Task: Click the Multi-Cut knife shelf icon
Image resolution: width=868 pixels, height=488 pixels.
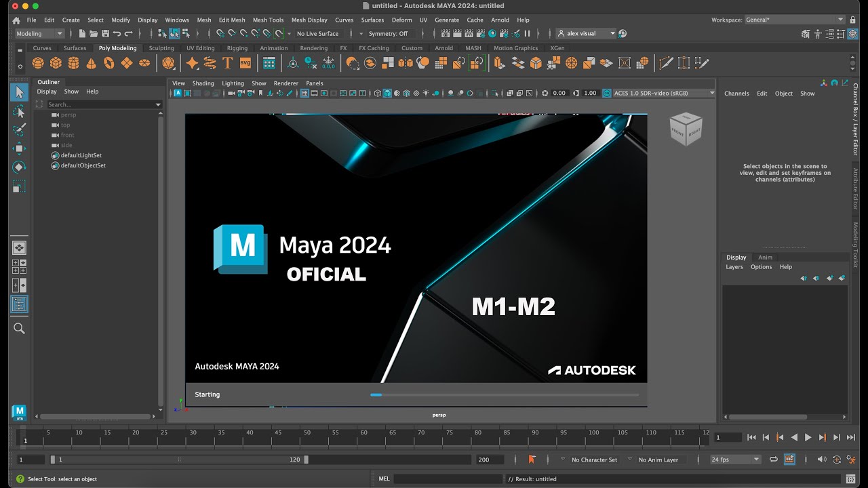Action: pos(666,63)
